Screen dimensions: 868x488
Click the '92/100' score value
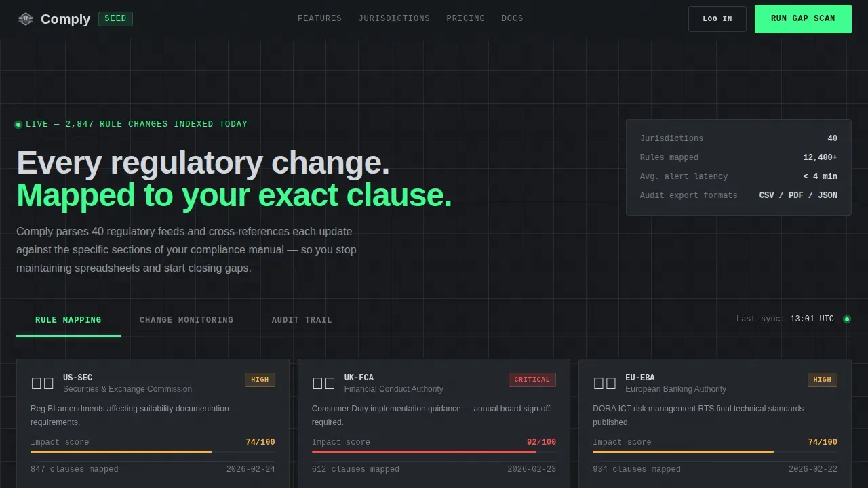(x=541, y=442)
